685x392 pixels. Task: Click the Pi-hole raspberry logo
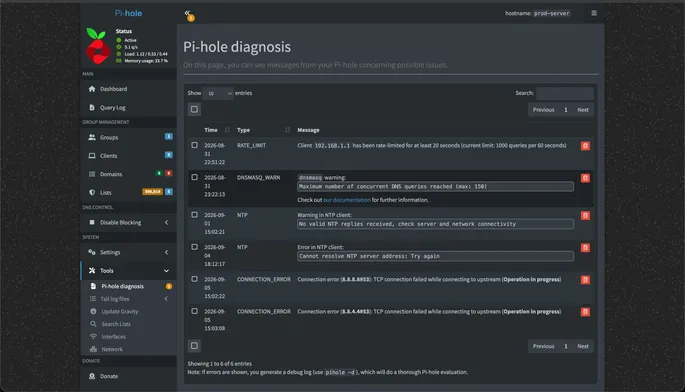click(98, 46)
